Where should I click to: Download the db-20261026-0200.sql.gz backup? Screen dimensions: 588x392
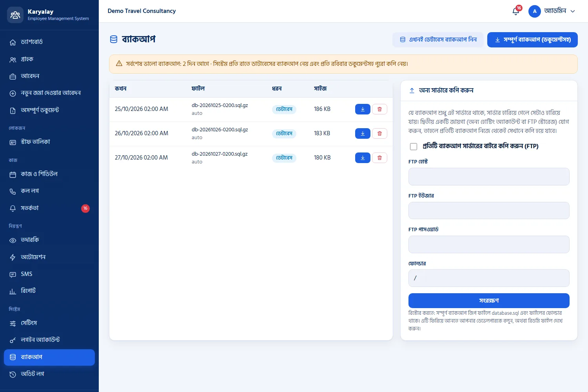[x=363, y=134]
